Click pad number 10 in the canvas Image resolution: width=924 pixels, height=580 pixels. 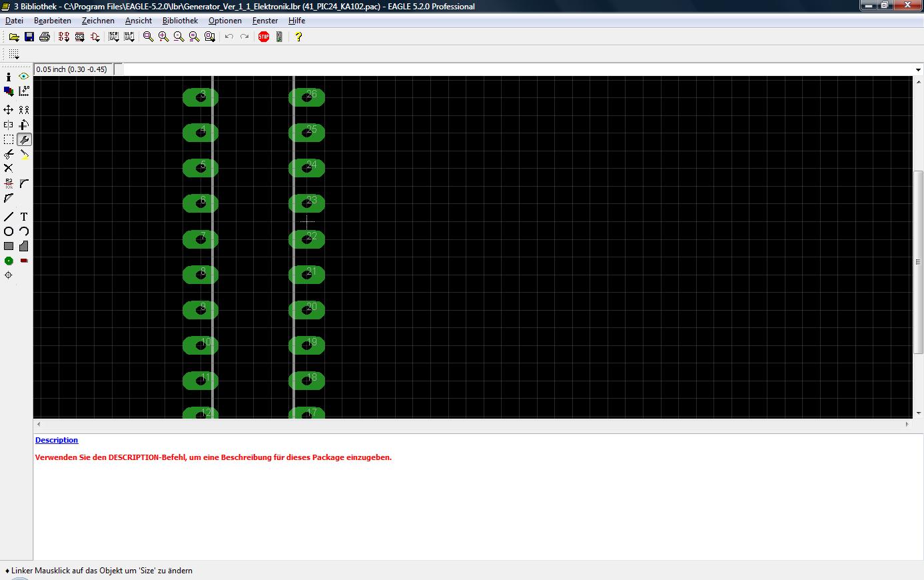(x=201, y=345)
